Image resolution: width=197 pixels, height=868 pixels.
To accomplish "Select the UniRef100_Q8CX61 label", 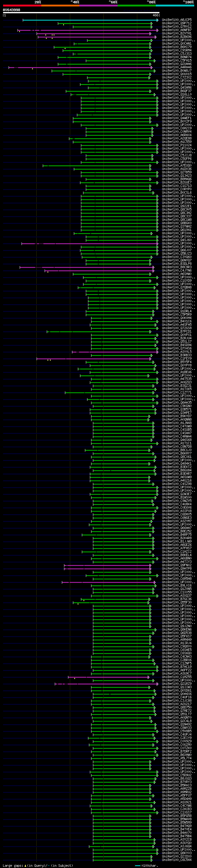I will (x=177, y=457).
